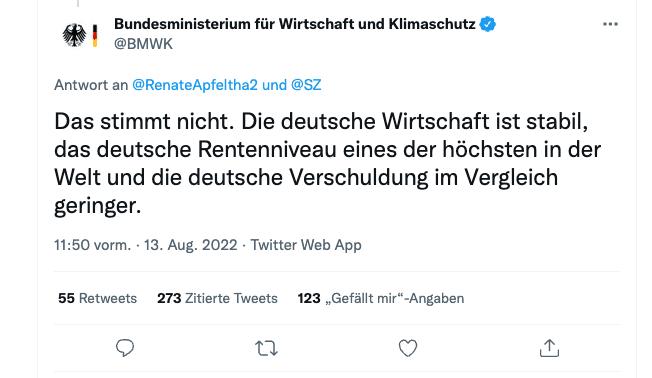View the 273 Zitierte Tweets
652x378 pixels.
click(x=217, y=298)
